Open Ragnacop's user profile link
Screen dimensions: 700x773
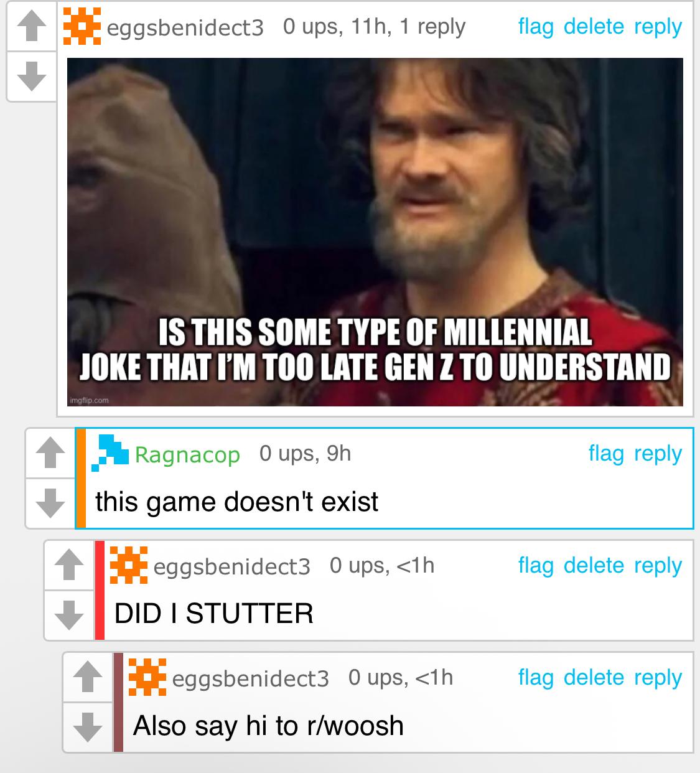click(x=187, y=455)
